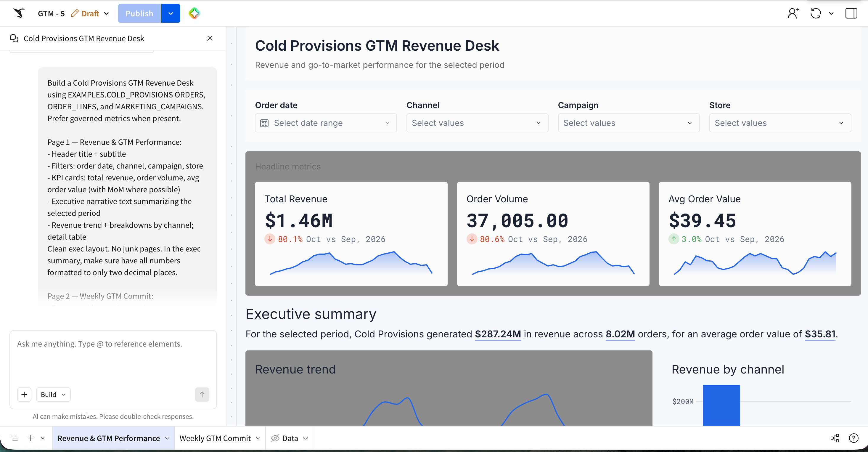Click the plus attach button in chat
The height and width of the screenshot is (452, 868).
click(24, 394)
